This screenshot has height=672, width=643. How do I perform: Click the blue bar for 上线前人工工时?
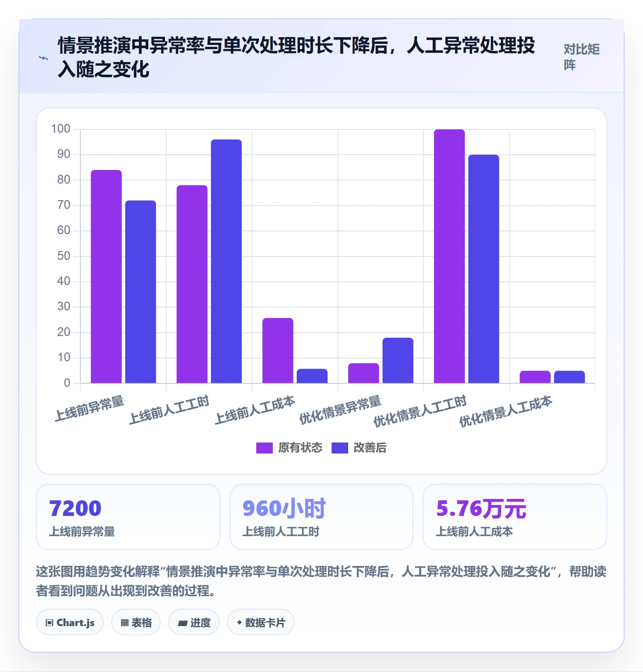[x=226, y=261]
